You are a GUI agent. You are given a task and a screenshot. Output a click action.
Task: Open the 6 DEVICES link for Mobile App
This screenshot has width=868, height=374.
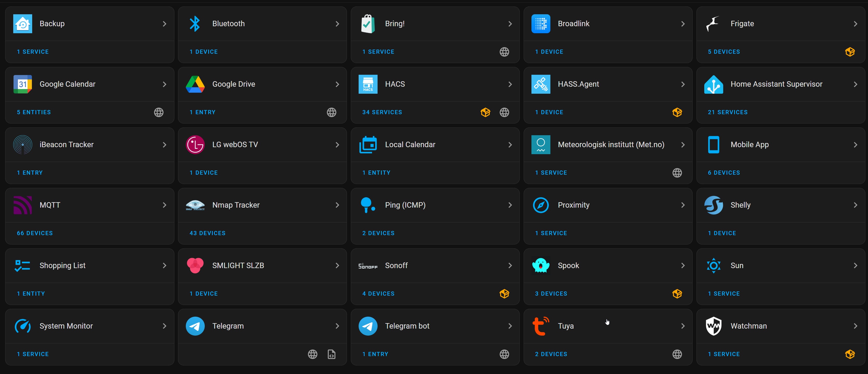click(x=724, y=173)
